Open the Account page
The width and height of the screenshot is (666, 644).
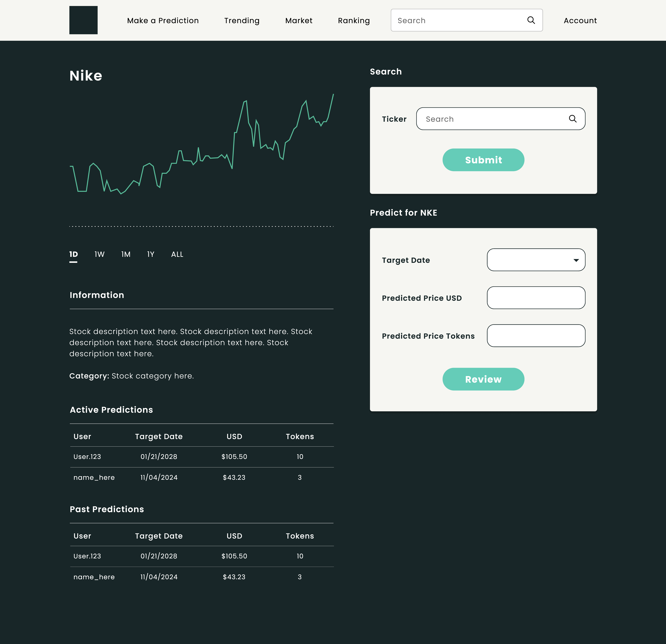point(580,20)
